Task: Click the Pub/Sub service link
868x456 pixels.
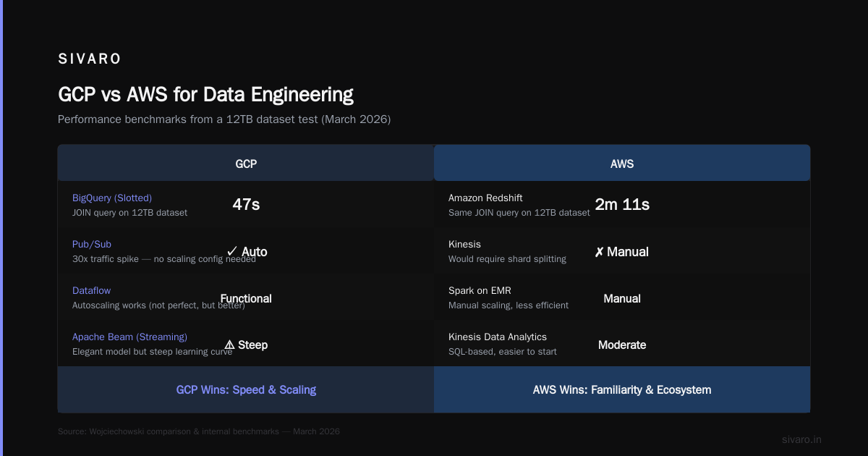Action: [92, 244]
